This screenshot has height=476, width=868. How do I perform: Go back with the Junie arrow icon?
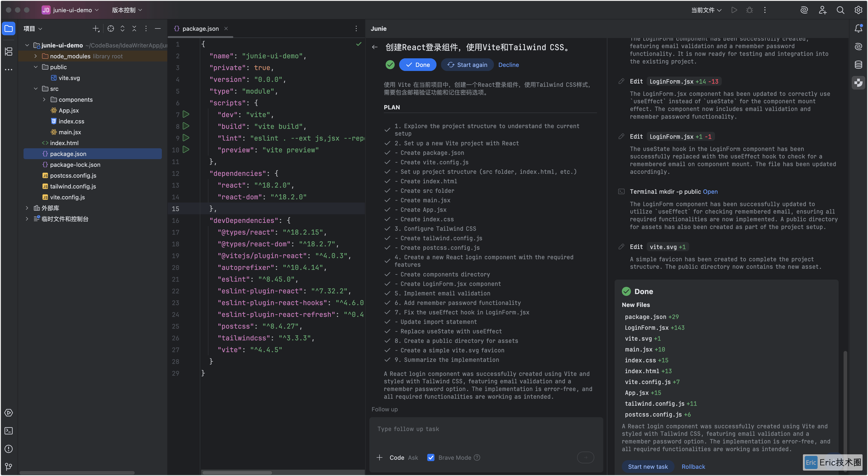point(375,47)
